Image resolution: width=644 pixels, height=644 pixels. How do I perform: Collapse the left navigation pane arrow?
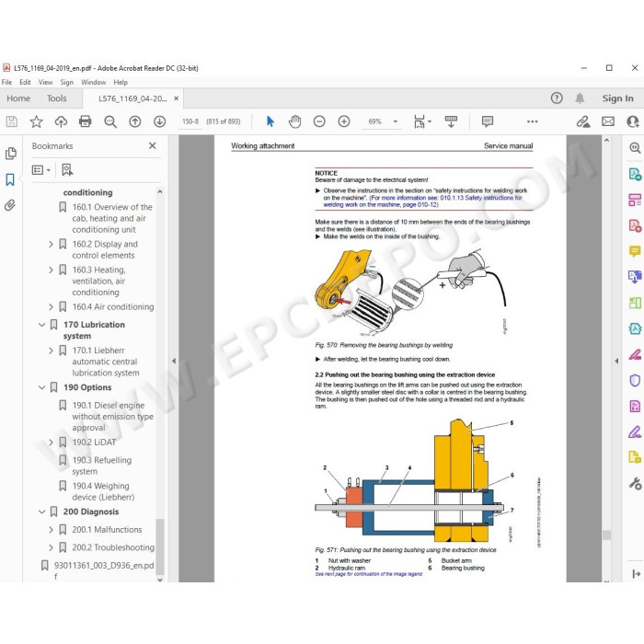point(174,361)
